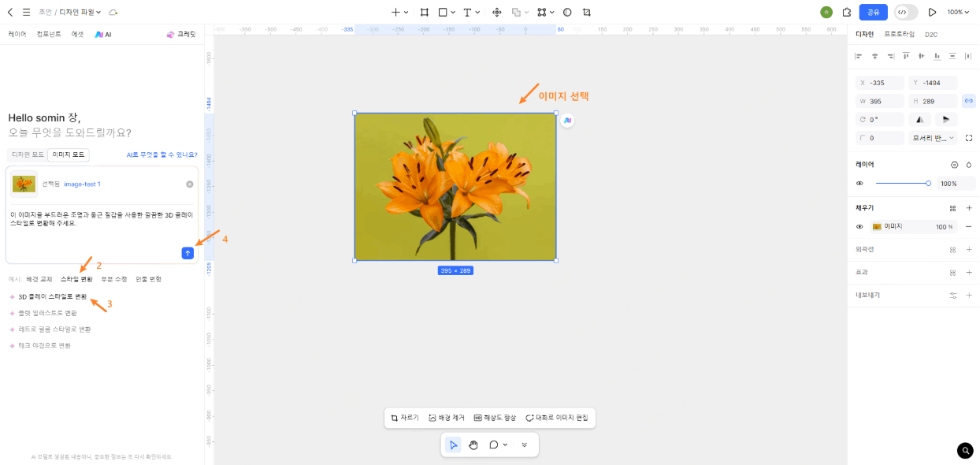
Task: Open the D2C tab
Action: coord(931,35)
